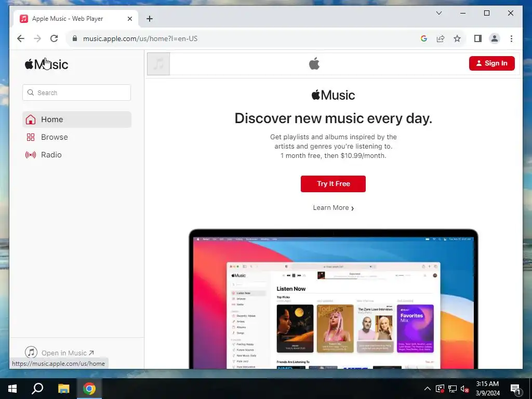The height and width of the screenshot is (399, 532).
Task: Click the taskbar clock showing 3:15 AM
Action: click(x=487, y=389)
